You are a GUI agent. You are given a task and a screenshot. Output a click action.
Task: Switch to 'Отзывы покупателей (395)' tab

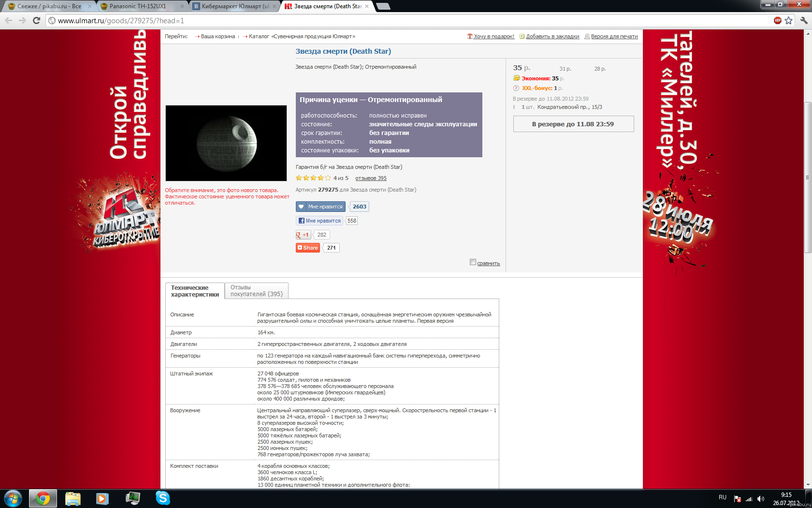pyautogui.click(x=256, y=291)
